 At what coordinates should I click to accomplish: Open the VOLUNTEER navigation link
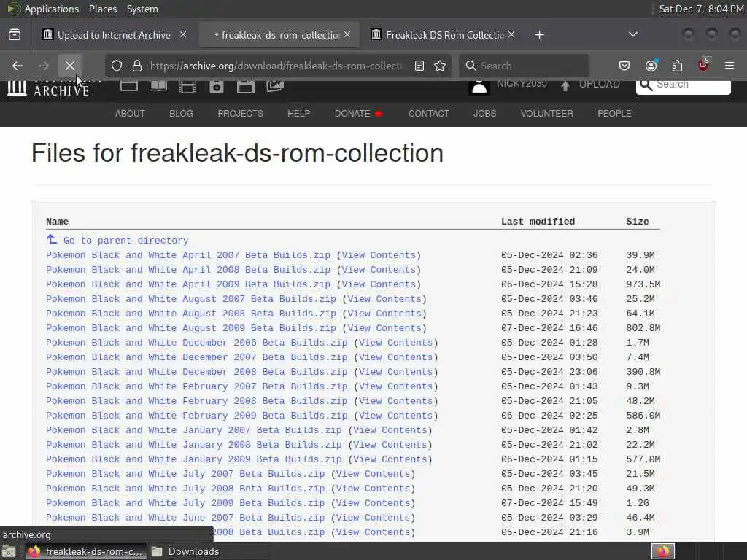(x=546, y=113)
